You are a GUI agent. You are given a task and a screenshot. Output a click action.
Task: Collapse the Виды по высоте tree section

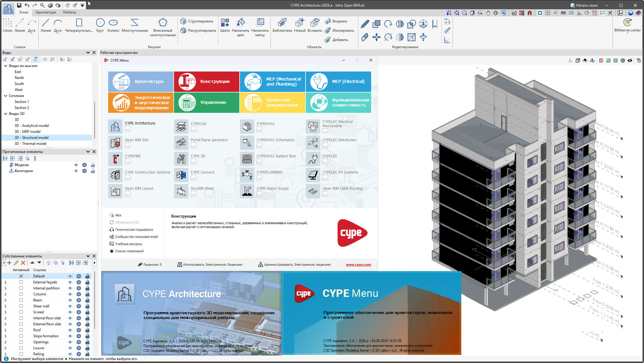tap(5, 66)
